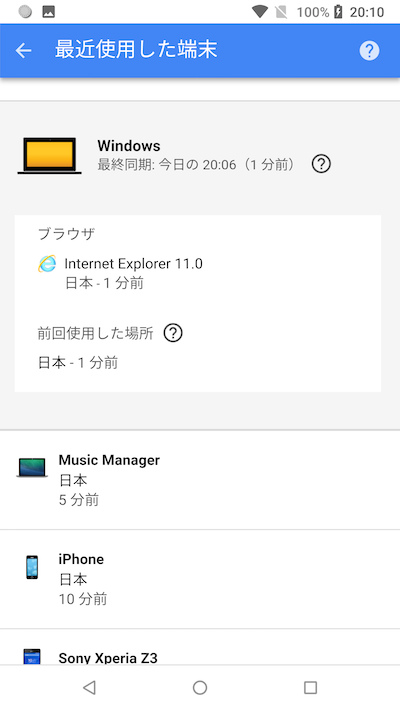Tap the Music Manager laptop icon
The width and height of the screenshot is (400, 711).
point(32,468)
